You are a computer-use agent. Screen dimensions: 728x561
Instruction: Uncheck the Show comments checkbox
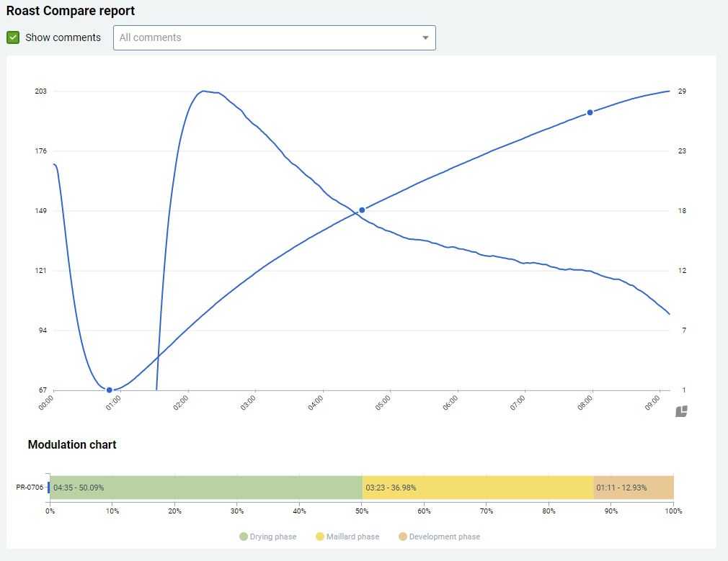click(x=13, y=37)
